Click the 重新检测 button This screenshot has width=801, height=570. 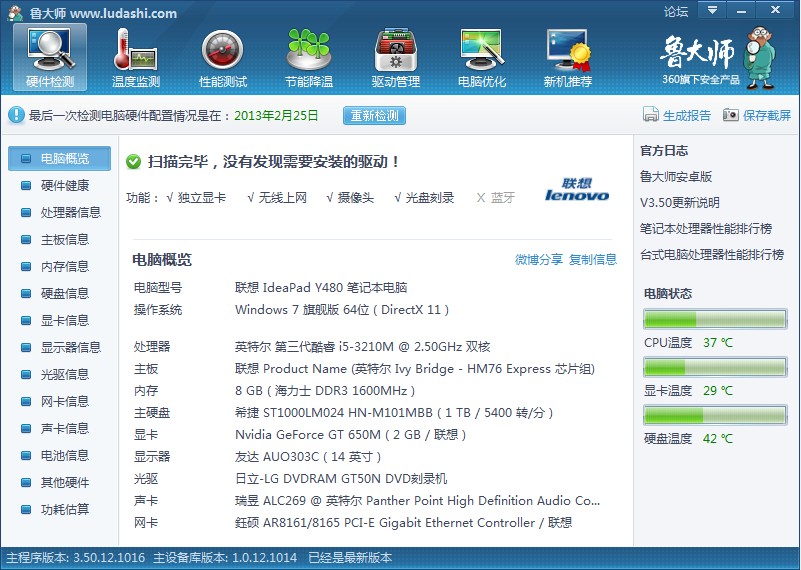tap(374, 115)
